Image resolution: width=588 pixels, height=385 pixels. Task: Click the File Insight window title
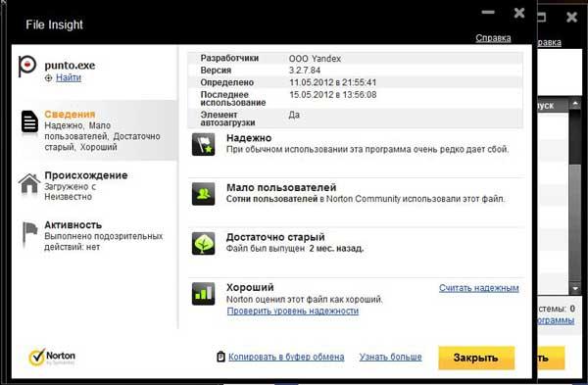coord(54,24)
